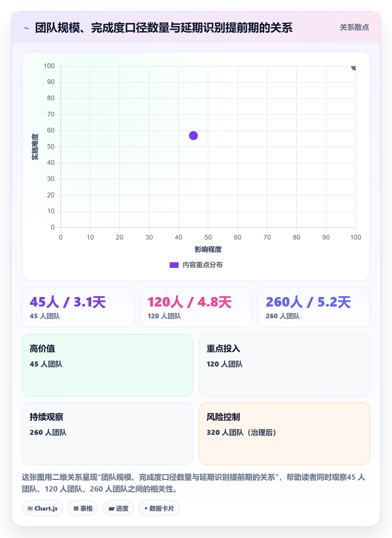Open the 高价值 quadrant card
This screenshot has width=392, height=538.
pyautogui.click(x=108, y=365)
